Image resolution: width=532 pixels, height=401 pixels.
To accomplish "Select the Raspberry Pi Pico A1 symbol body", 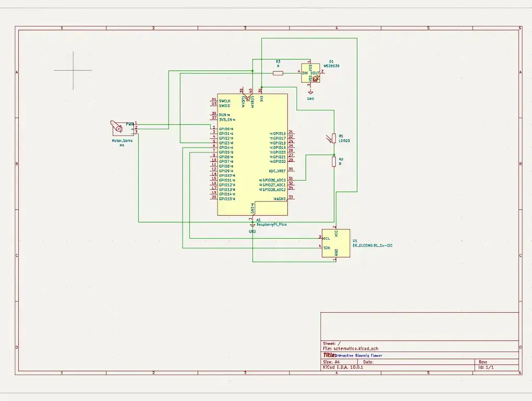I will [252, 155].
